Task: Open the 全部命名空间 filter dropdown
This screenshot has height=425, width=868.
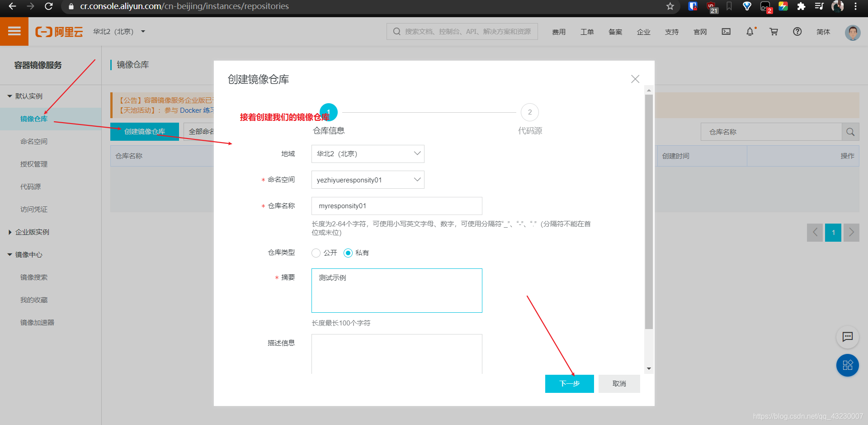Action: click(199, 131)
